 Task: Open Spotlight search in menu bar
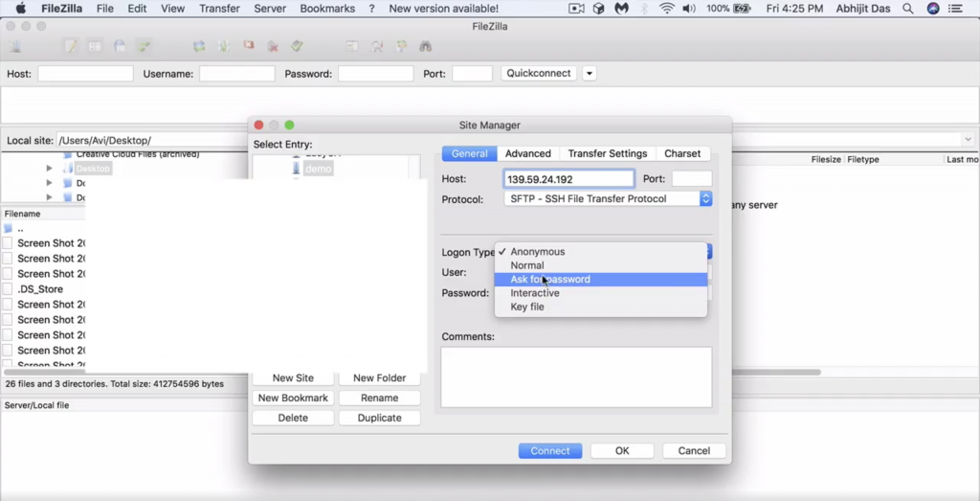pos(907,9)
